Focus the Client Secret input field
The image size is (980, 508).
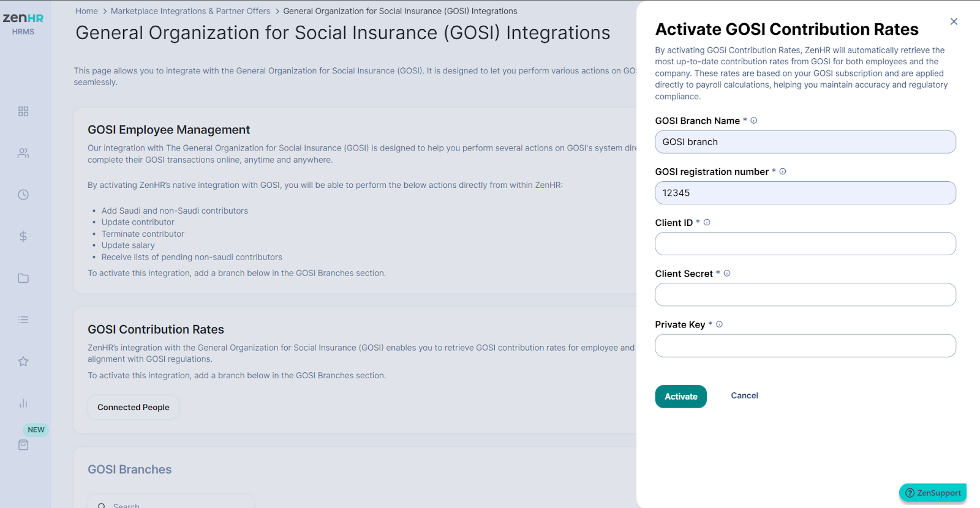[x=805, y=294]
